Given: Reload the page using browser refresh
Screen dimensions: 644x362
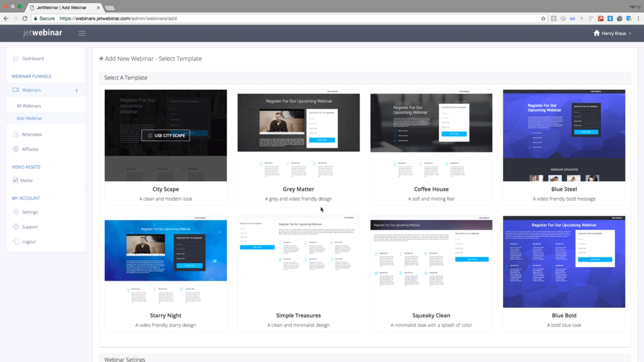Looking at the screenshot, I should (25, 18).
